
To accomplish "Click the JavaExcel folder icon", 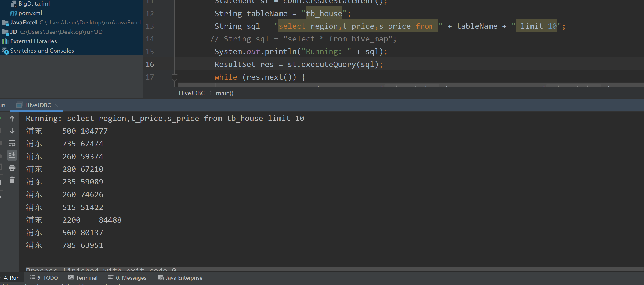I will tap(5, 23).
